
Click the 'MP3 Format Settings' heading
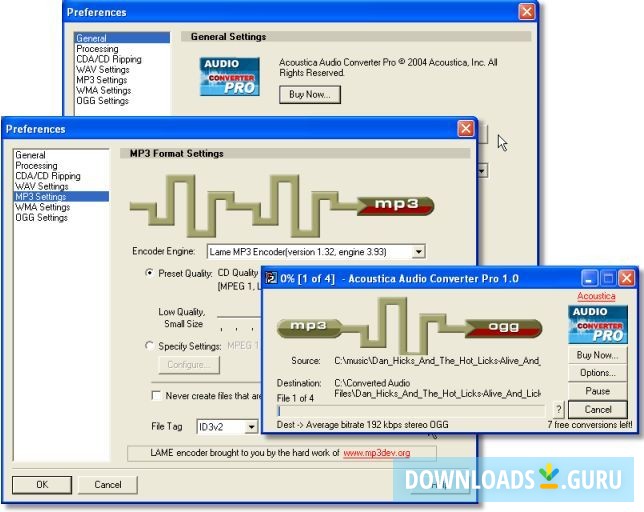point(177,154)
